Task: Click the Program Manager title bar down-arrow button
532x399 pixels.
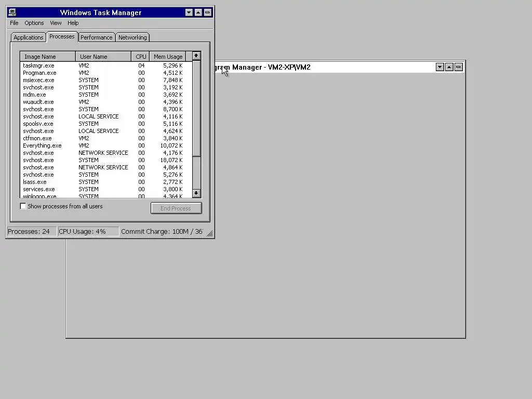Action: 440,67
